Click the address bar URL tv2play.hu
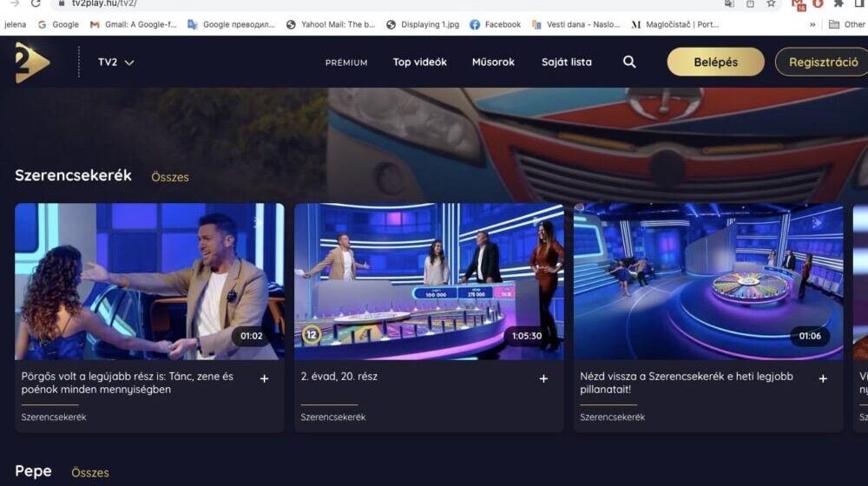Image resolution: width=868 pixels, height=486 pixels. [104, 3]
